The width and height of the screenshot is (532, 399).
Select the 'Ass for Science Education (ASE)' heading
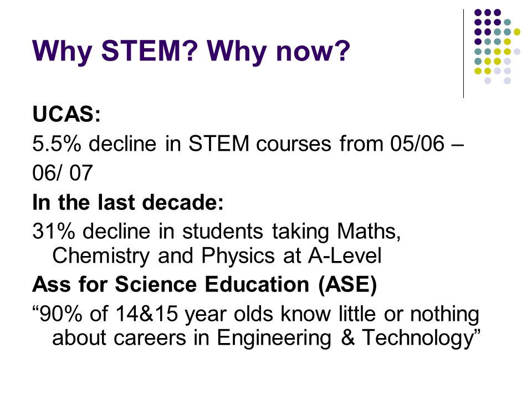204,284
